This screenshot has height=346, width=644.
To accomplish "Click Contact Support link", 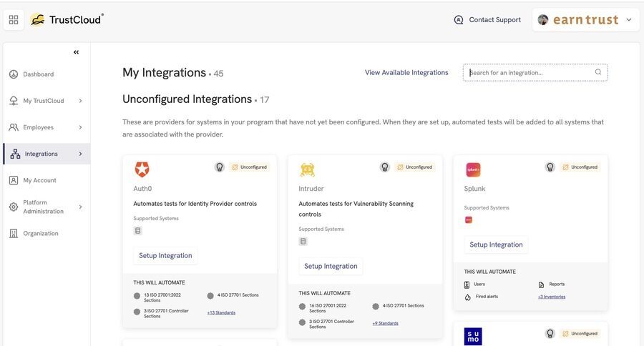I will point(495,20).
